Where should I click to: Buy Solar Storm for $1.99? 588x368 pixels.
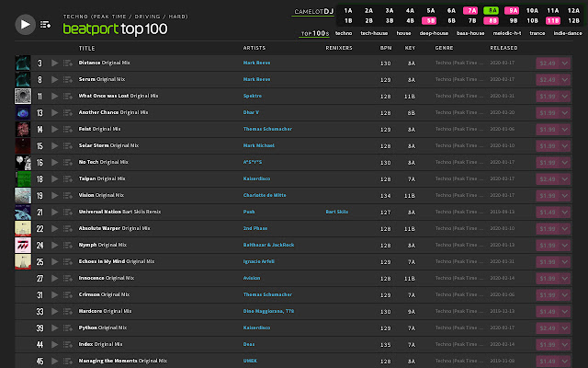548,146
